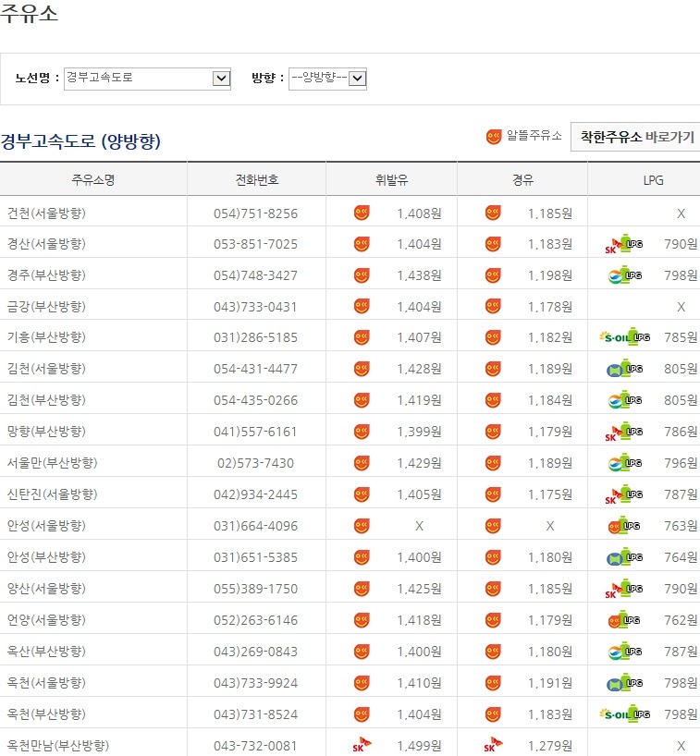
Task: Click the SK LPG icon for 경산(서울방향)
Action: click(624, 244)
